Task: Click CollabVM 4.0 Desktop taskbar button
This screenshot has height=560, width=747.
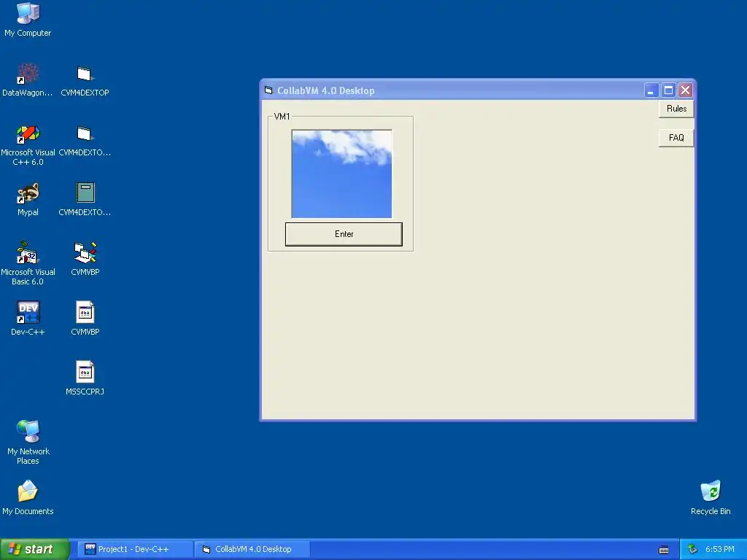Action: coord(252,549)
